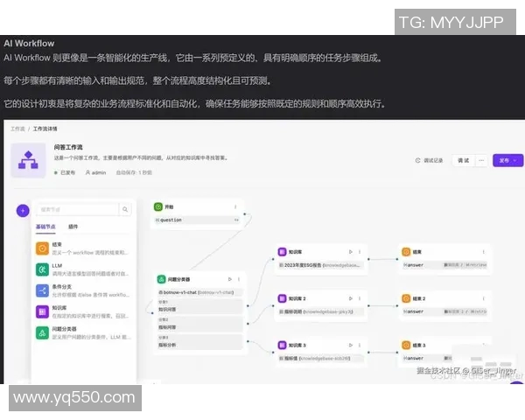
Task: Open the 知识库 2 options menu
Action: [x=360, y=298]
